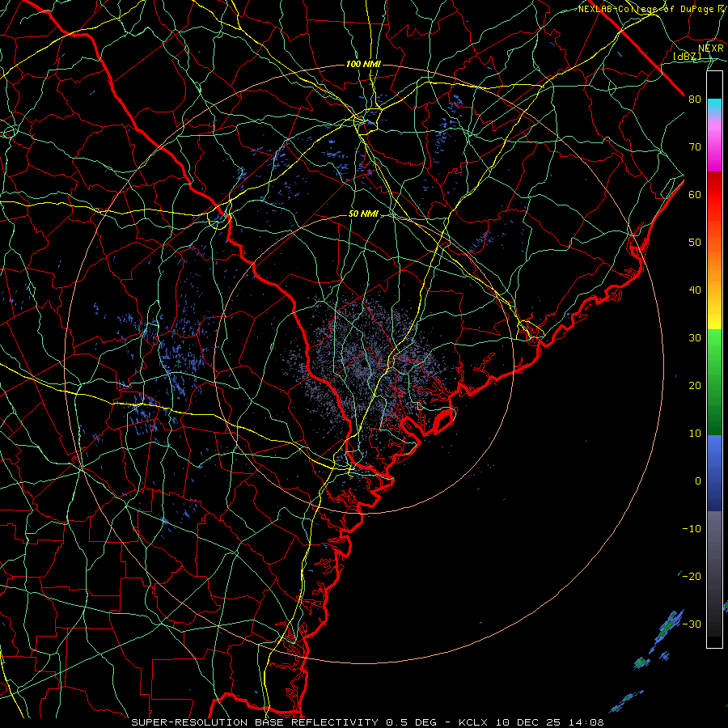Click the -30 value on the dBZ scale
The height and width of the screenshot is (728, 728).
click(692, 624)
